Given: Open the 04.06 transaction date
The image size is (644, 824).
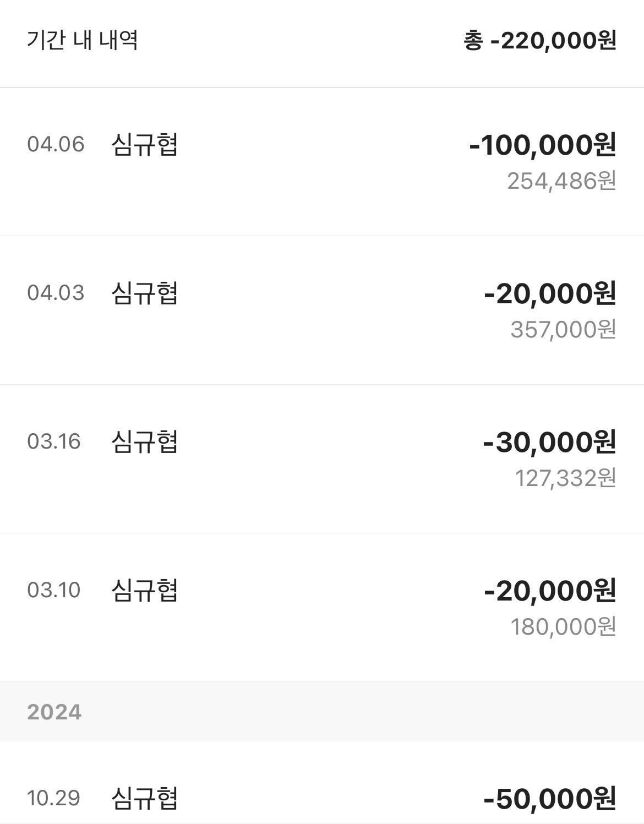Looking at the screenshot, I should [x=56, y=145].
